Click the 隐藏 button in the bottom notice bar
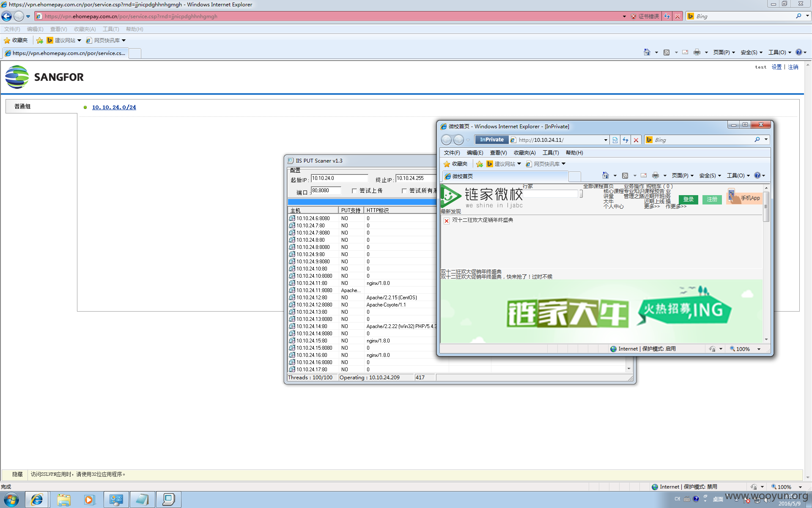 point(17,474)
